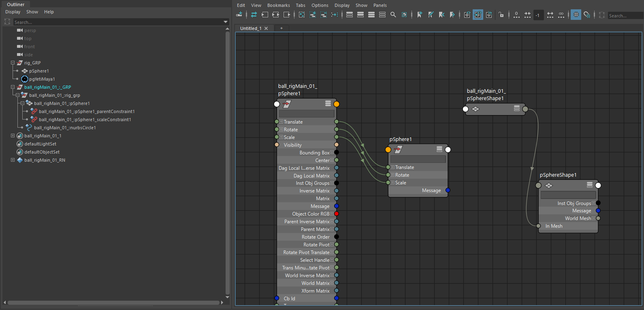Click the depth '0' dotted icon in toolbar
Screen dimensions: 644x310
click(x=516, y=15)
